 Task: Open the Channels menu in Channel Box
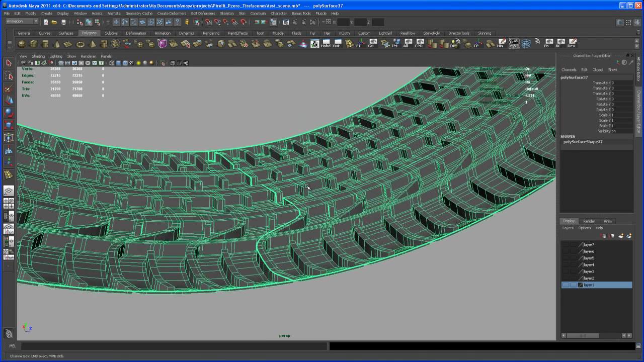click(569, 70)
